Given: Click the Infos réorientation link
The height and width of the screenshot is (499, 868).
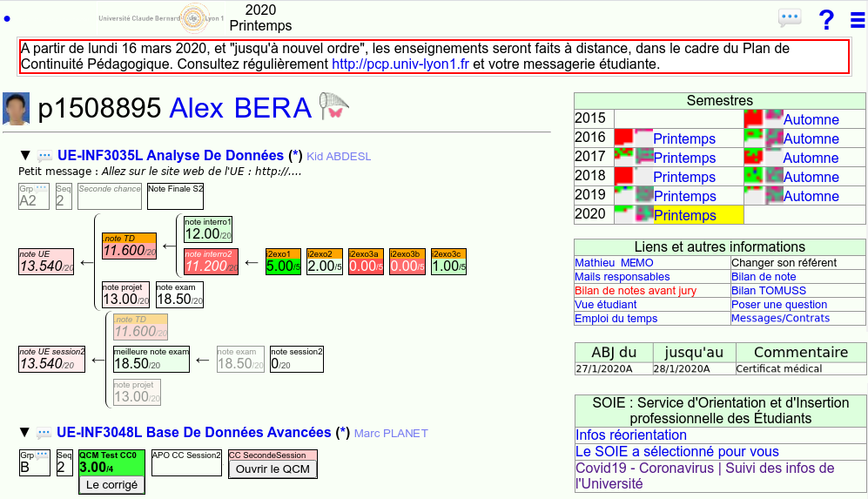Looking at the screenshot, I should pyautogui.click(x=631, y=435).
